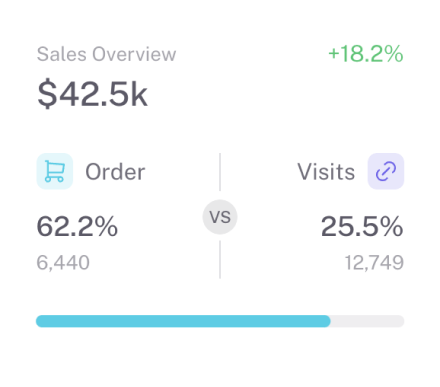This screenshot has height=387, width=440.
Task: Click the purple link Visits icon
Action: [386, 171]
